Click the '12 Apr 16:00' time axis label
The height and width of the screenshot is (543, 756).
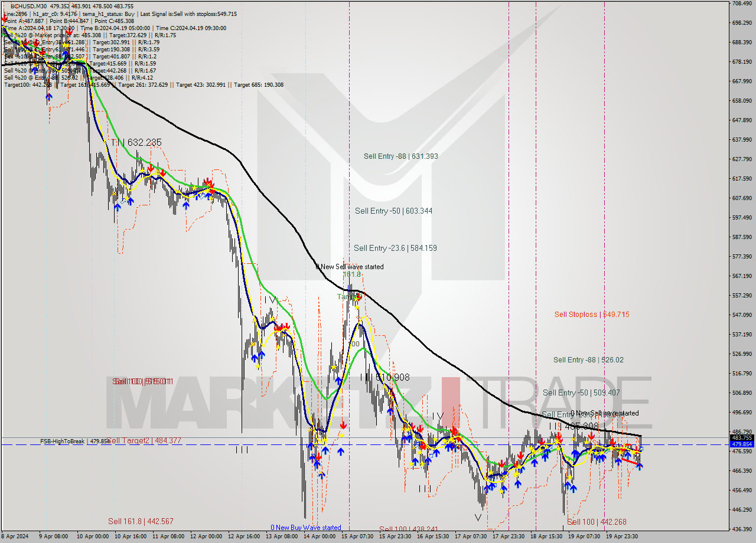click(243, 537)
